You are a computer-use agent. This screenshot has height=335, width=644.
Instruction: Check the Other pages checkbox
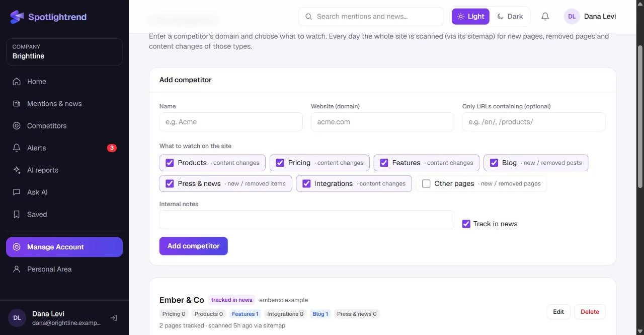tap(426, 183)
